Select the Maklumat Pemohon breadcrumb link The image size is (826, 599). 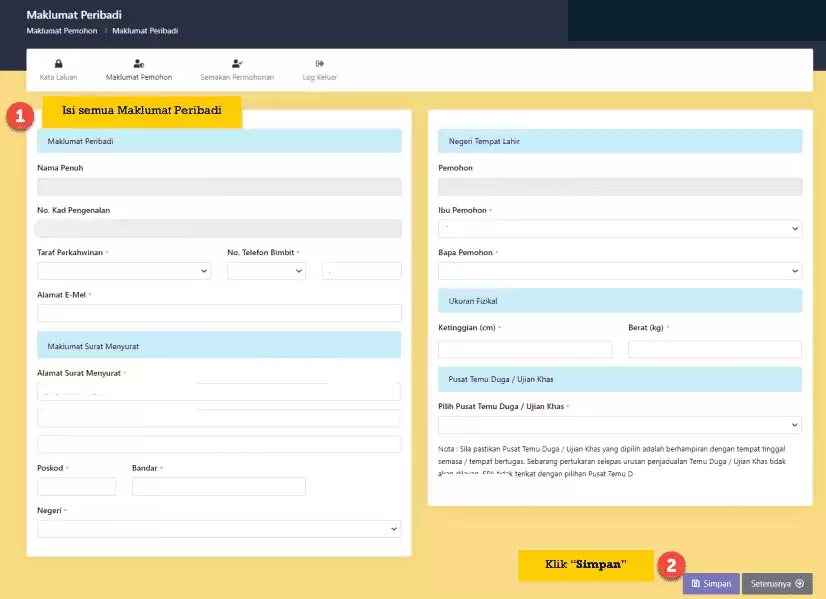tap(61, 31)
